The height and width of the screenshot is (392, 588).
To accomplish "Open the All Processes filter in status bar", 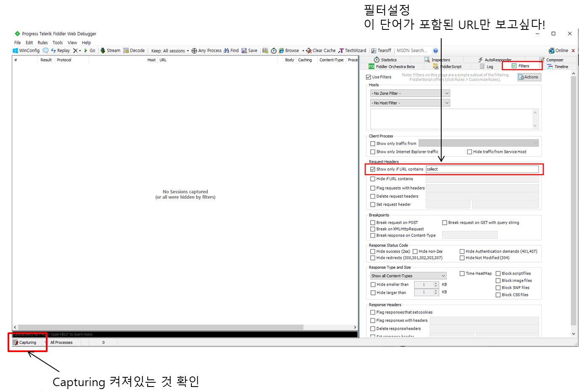I will click(61, 342).
